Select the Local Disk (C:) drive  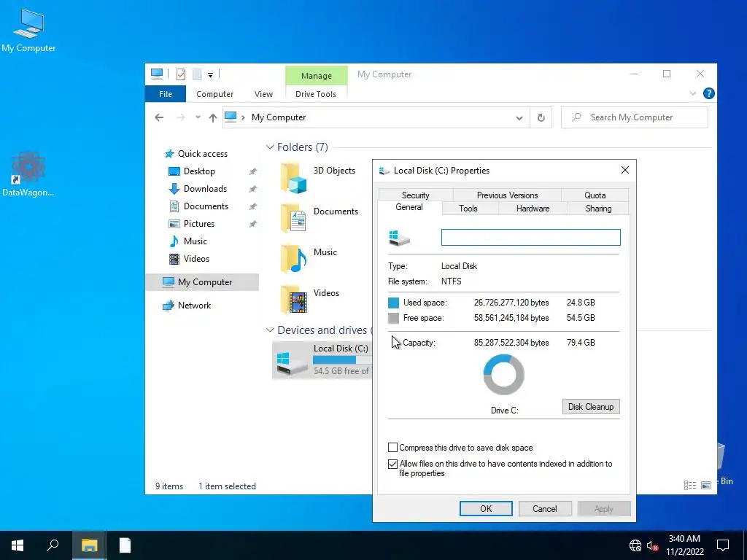tap(322, 359)
